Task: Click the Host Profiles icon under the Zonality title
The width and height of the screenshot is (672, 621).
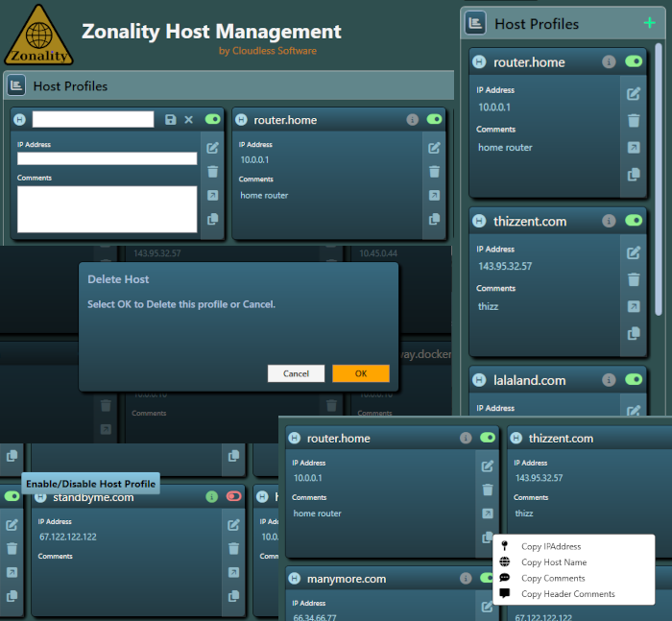Action: click(16, 85)
